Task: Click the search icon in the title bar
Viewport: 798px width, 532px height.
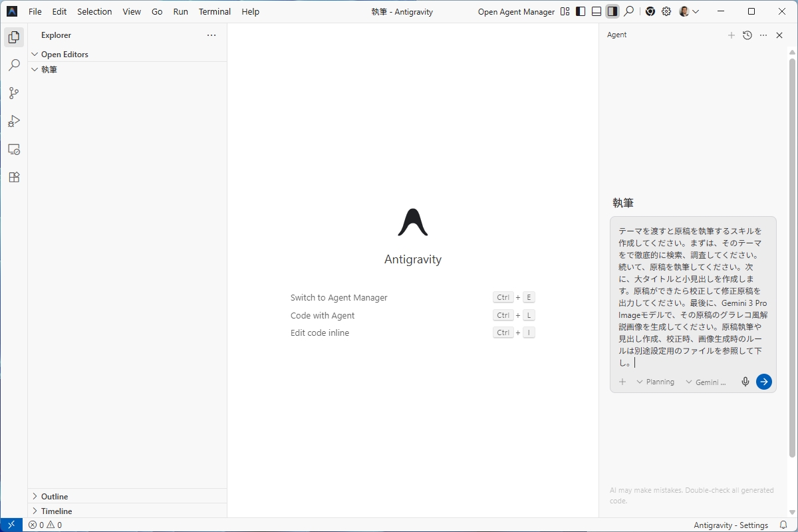Action: click(628, 11)
